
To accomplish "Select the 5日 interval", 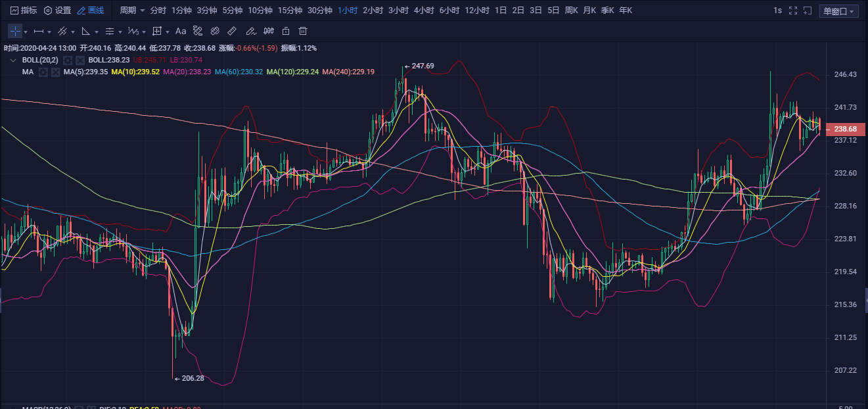I will coord(553,11).
